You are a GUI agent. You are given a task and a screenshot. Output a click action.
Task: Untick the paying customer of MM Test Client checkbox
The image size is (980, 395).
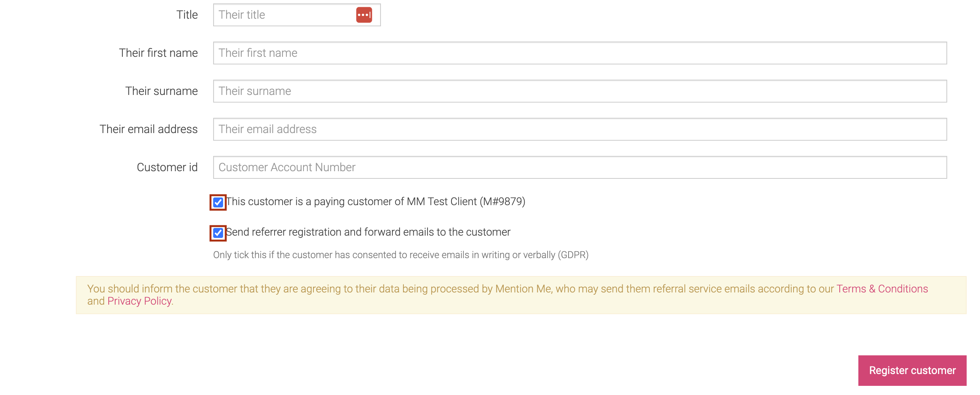click(218, 202)
